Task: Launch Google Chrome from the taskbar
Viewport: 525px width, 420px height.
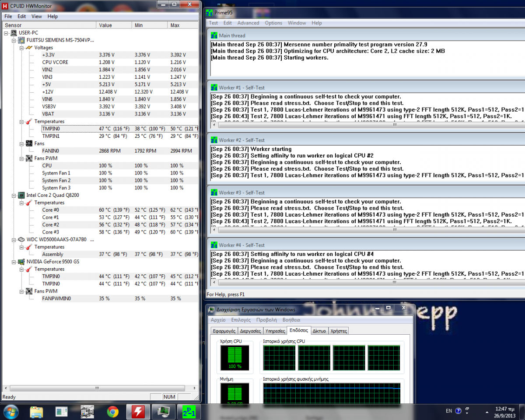Action: coord(113,412)
